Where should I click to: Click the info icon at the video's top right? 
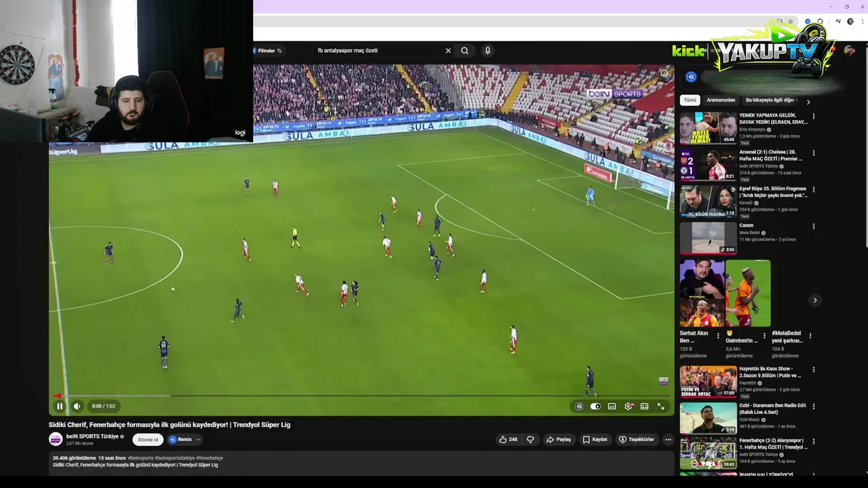click(664, 73)
